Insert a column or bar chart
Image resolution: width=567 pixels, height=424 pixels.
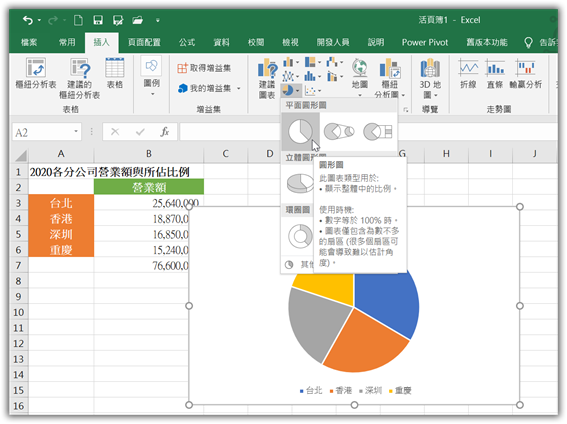pyautogui.click(x=291, y=63)
